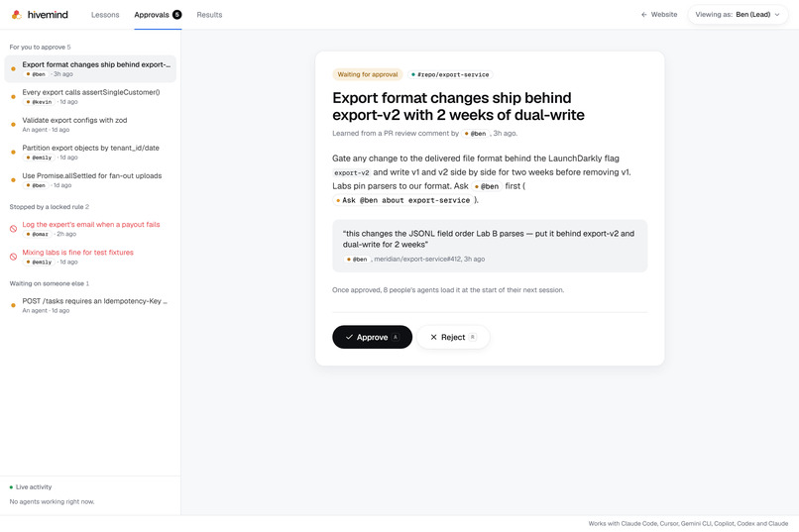Click the hivemind logo icon
Image resolution: width=799 pixels, height=532 pixels.
coord(17,14)
